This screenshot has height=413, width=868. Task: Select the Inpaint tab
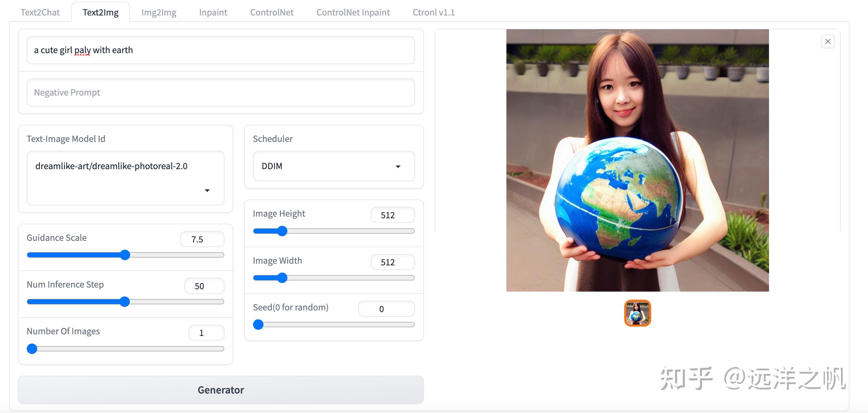(x=213, y=12)
